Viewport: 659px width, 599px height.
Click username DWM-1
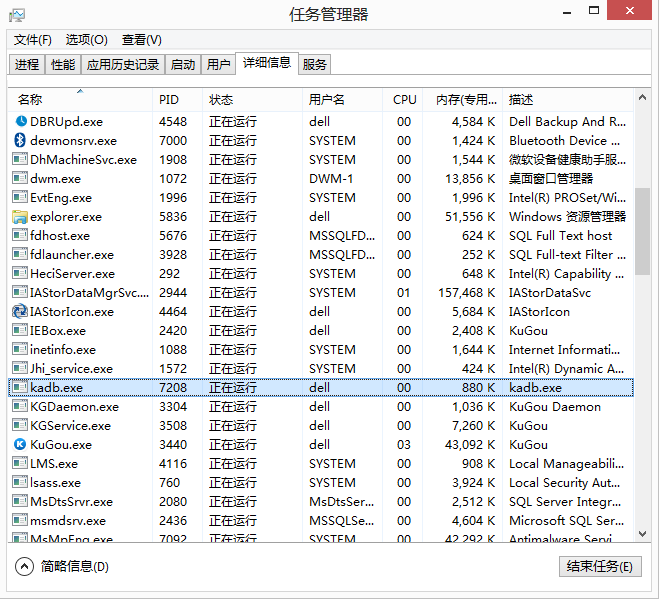click(331, 178)
